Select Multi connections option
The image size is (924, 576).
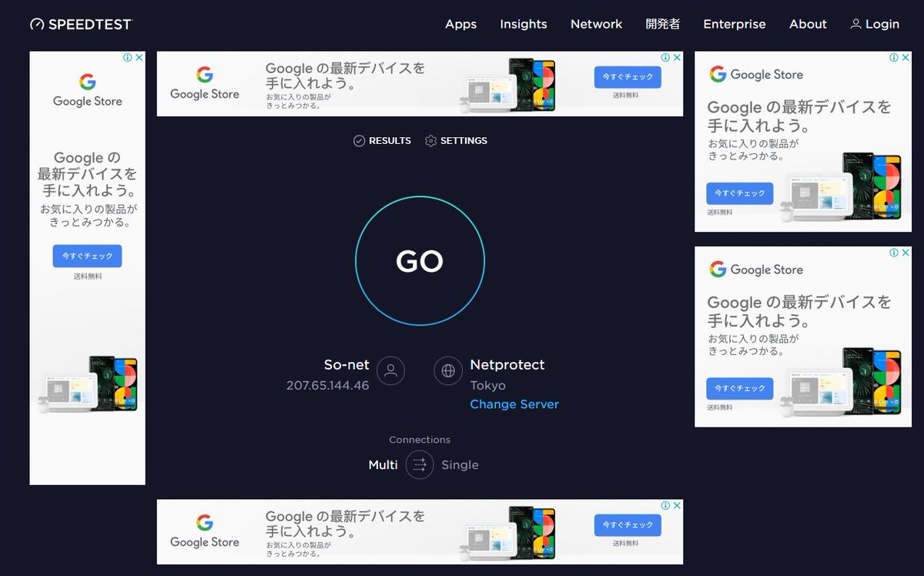(x=383, y=464)
